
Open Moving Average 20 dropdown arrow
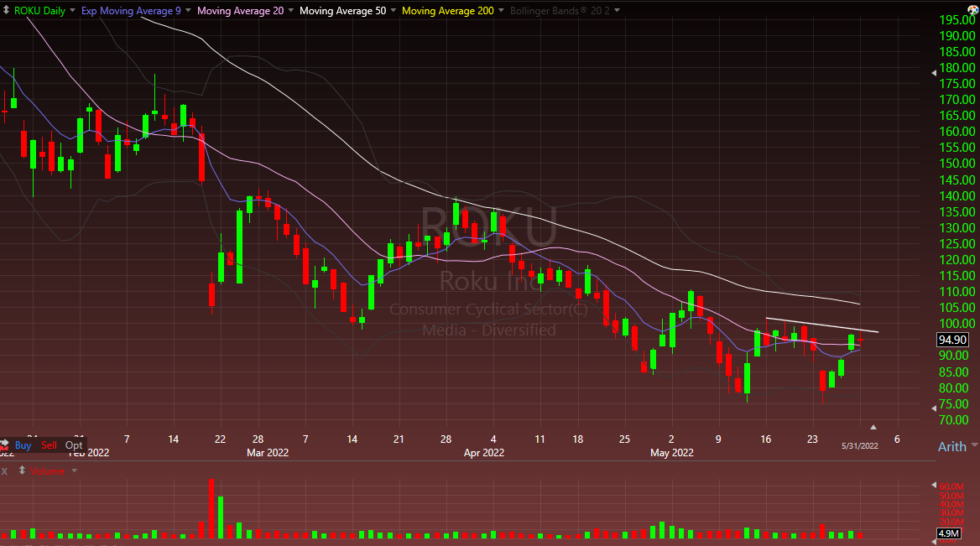(x=290, y=11)
